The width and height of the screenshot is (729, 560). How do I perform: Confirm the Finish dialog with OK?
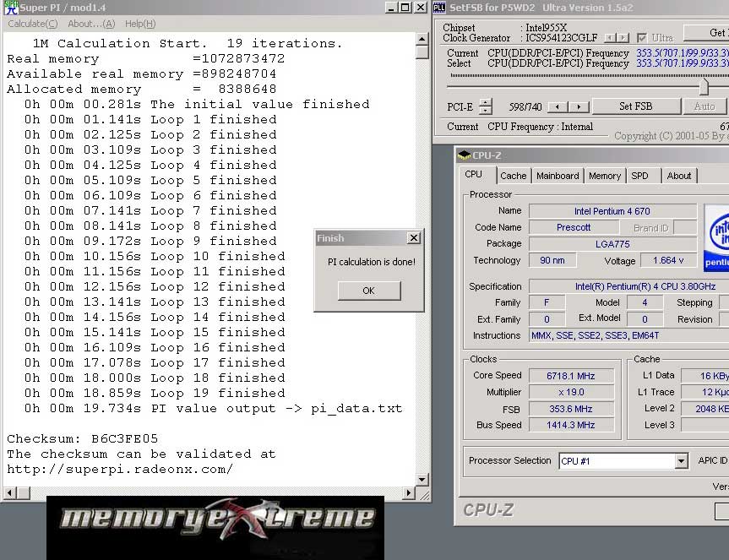368,291
